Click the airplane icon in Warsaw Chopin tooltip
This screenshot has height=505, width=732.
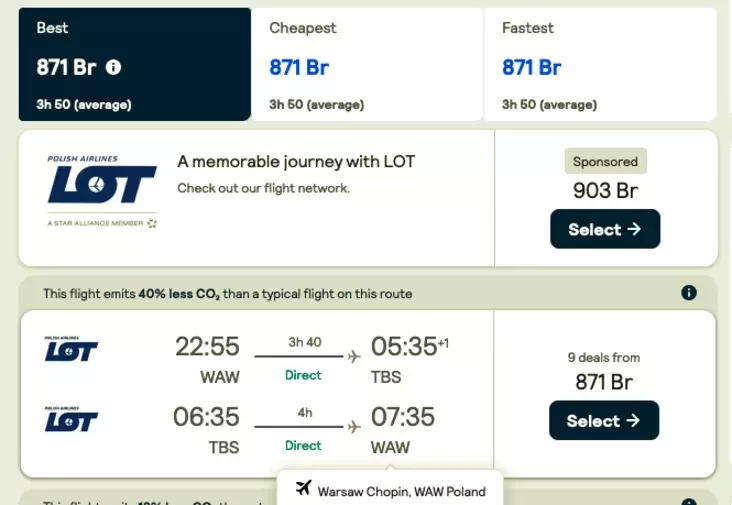[x=304, y=489]
